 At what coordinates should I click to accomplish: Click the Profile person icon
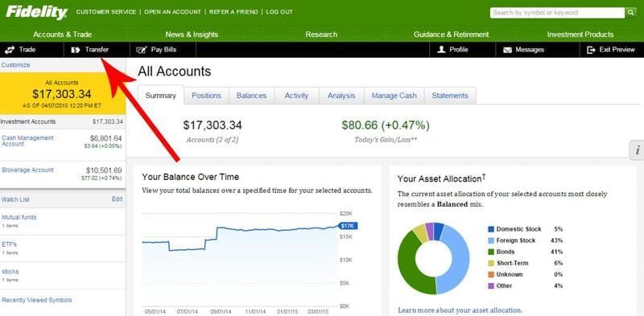point(441,50)
